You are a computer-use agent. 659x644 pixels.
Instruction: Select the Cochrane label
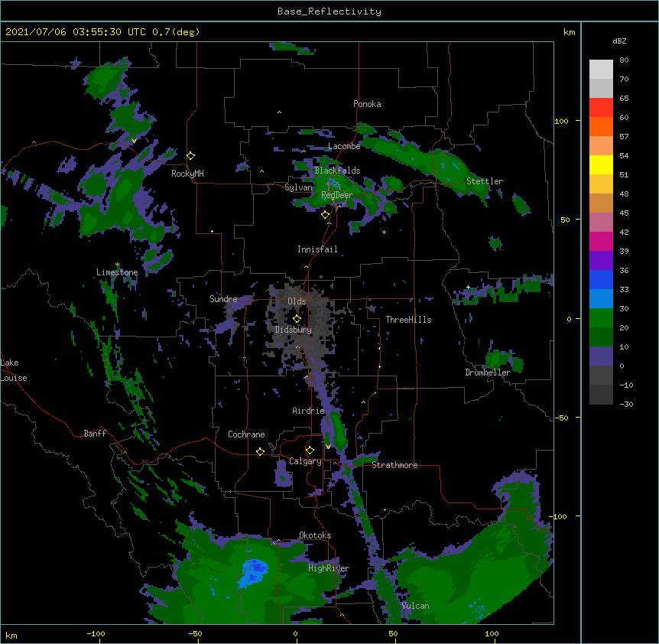pos(246,434)
